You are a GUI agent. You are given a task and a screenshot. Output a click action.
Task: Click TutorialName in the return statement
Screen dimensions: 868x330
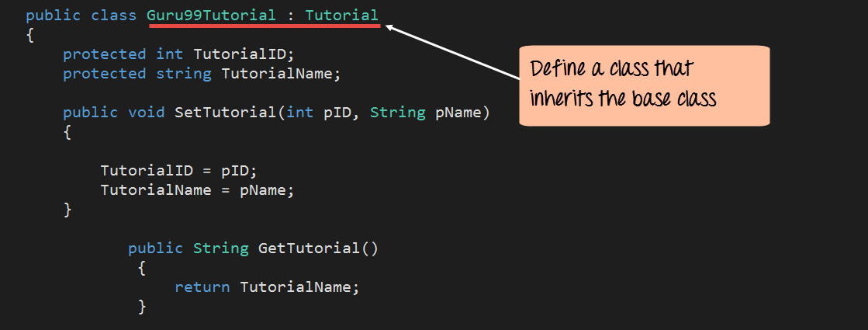click(x=299, y=287)
